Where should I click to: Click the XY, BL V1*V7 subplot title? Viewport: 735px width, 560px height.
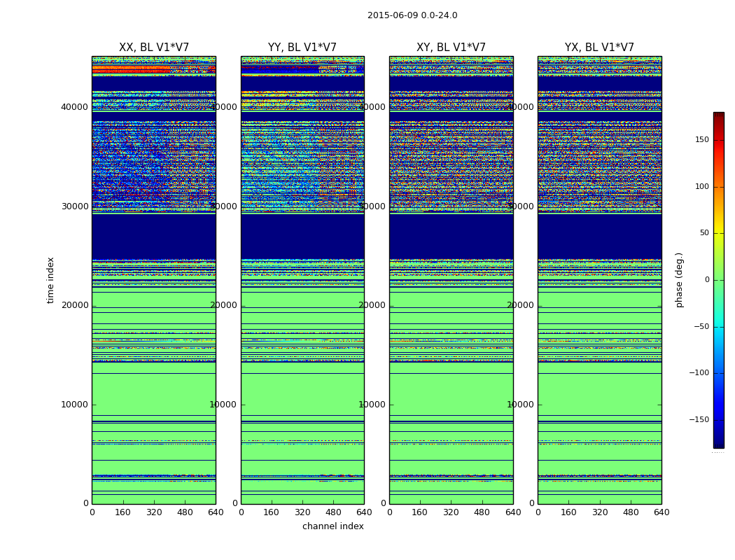[451, 48]
